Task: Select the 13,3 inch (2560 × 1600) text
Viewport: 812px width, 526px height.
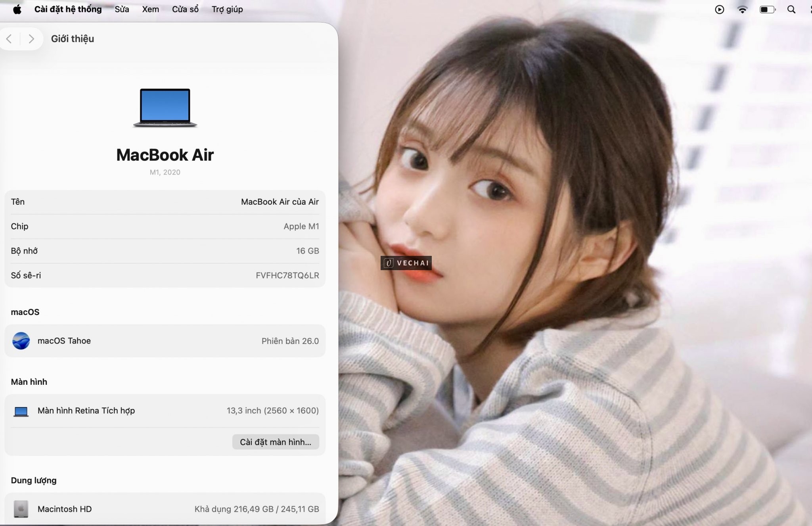Action: coord(273,411)
